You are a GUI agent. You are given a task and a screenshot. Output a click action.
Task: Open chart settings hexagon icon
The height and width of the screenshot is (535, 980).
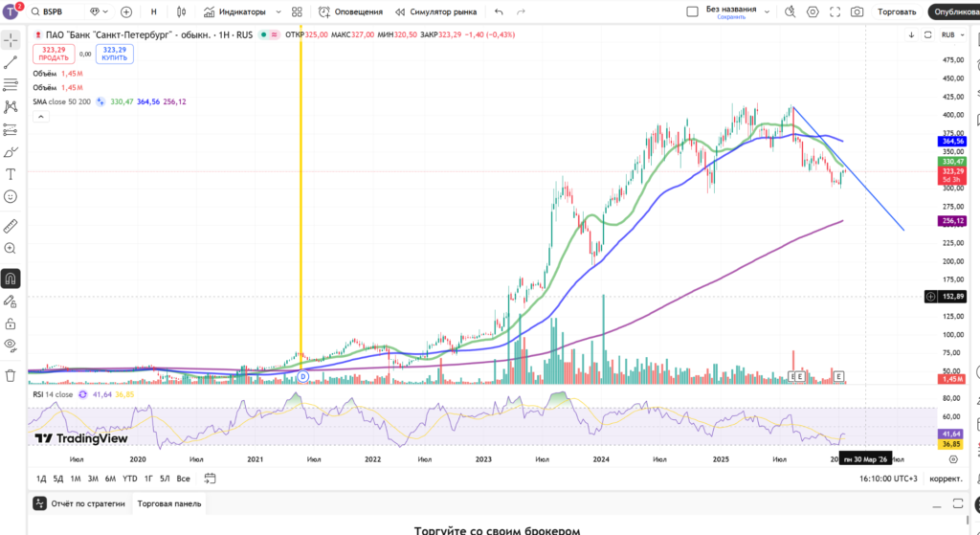[813, 11]
